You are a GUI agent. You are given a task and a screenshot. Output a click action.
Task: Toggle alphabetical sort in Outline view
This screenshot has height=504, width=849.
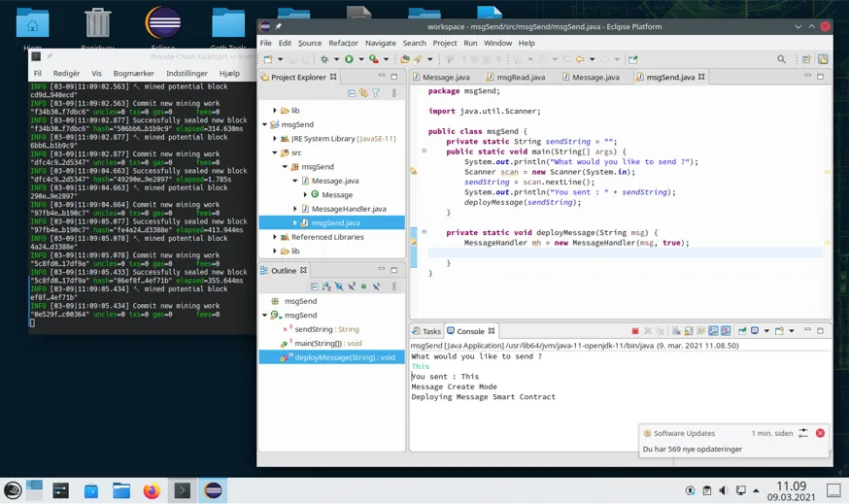(x=326, y=286)
